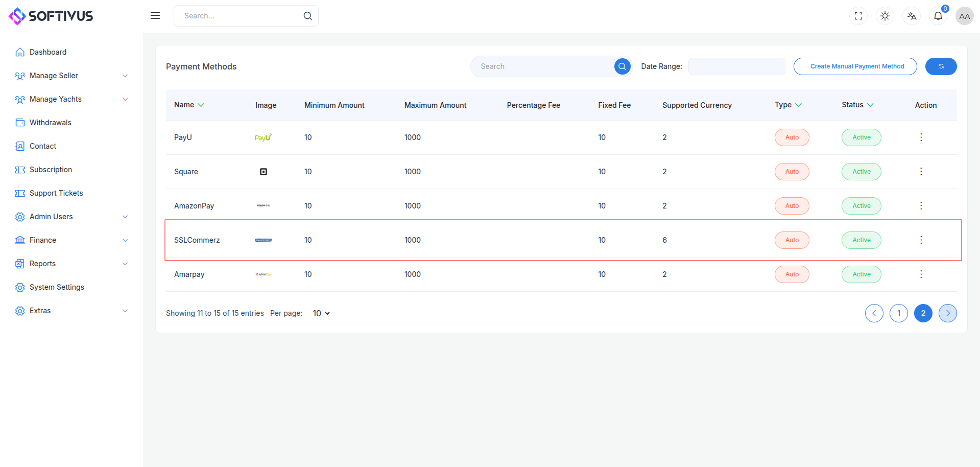
Task: Go to page 1
Action: pyautogui.click(x=899, y=313)
